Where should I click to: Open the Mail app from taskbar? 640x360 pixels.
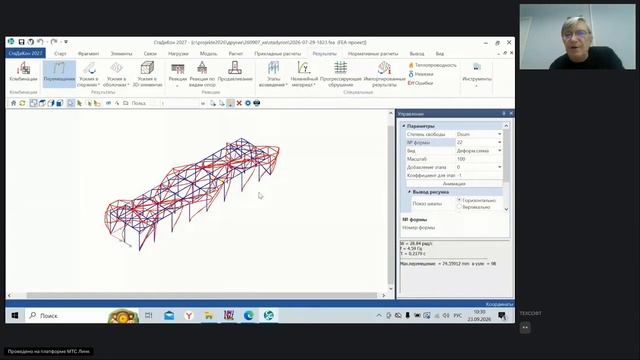click(x=169, y=316)
